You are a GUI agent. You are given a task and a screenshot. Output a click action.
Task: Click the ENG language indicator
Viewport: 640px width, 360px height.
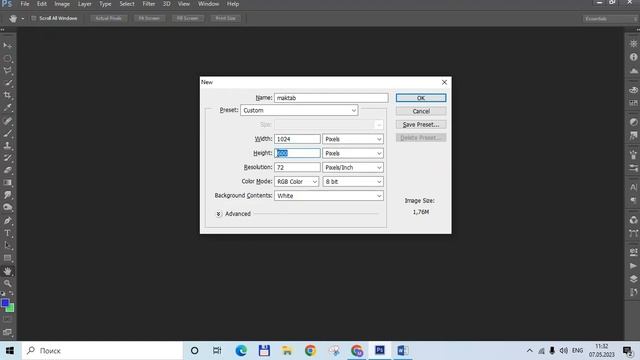coord(577,351)
